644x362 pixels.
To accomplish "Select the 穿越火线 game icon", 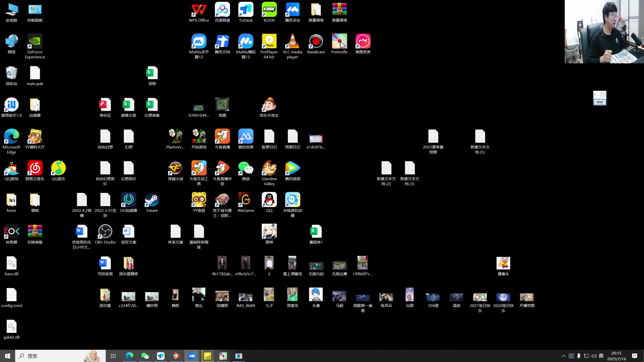I will click(x=175, y=171).
